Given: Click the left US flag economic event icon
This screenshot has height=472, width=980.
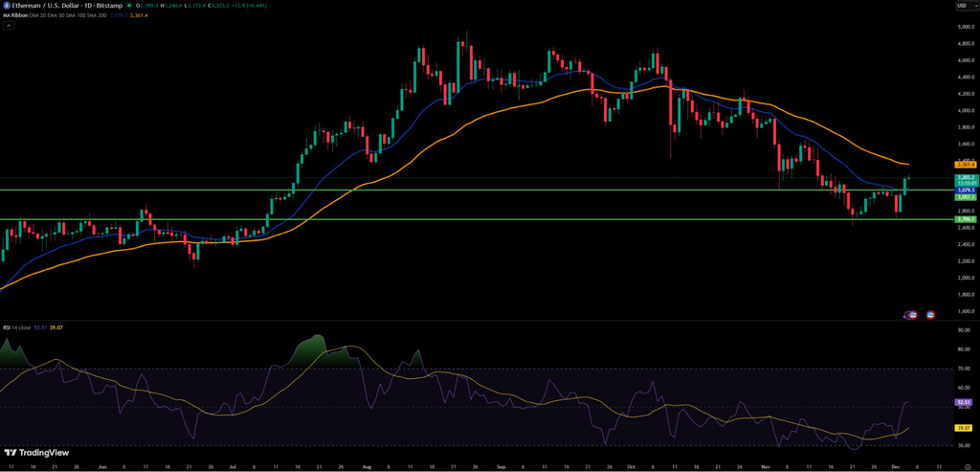Looking at the screenshot, I should (912, 314).
